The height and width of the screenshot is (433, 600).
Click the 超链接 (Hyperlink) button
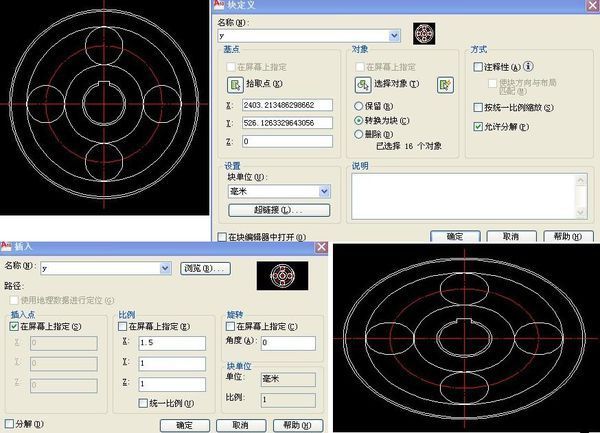[x=279, y=210]
